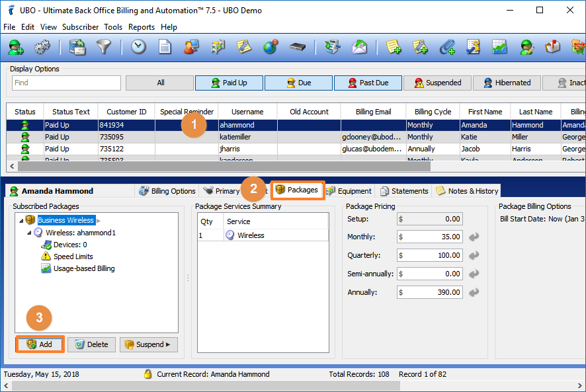This screenshot has height=392, width=586.
Task: Click the Speed Limits warning icon
Action: 46,256
